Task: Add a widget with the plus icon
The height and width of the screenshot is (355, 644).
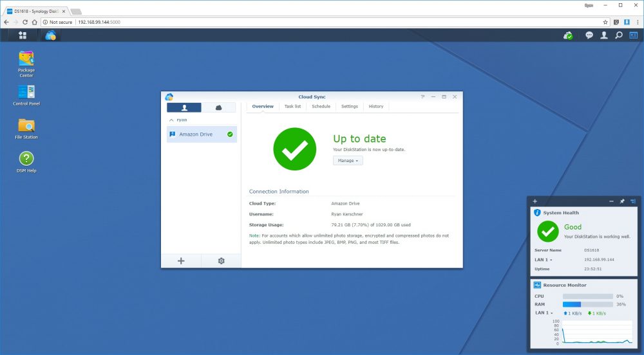Action: (535, 201)
